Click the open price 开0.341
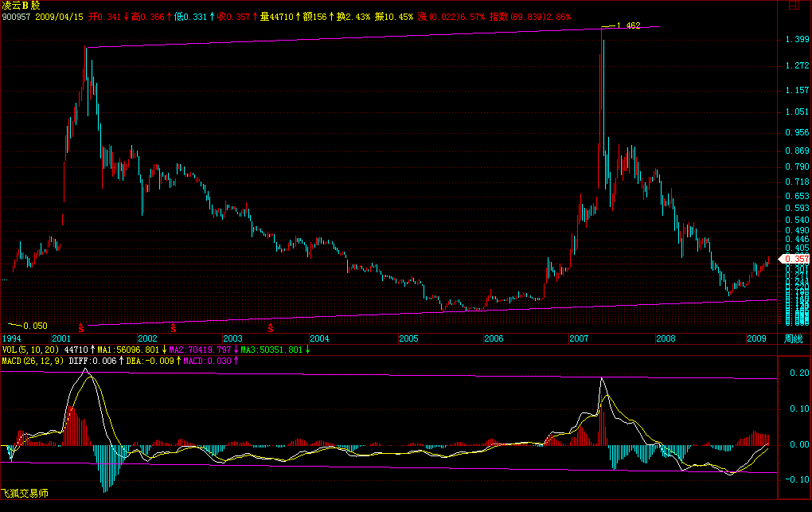 104,17
